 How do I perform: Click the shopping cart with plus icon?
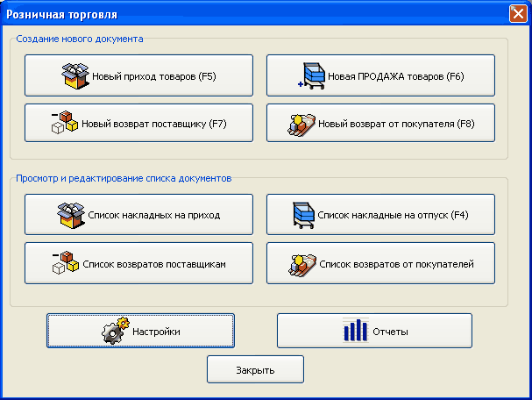tap(311, 76)
